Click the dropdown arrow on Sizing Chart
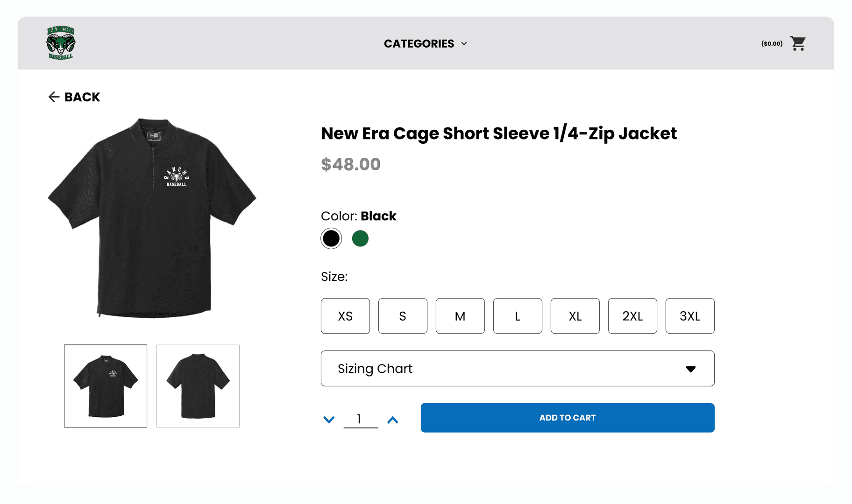 click(691, 369)
